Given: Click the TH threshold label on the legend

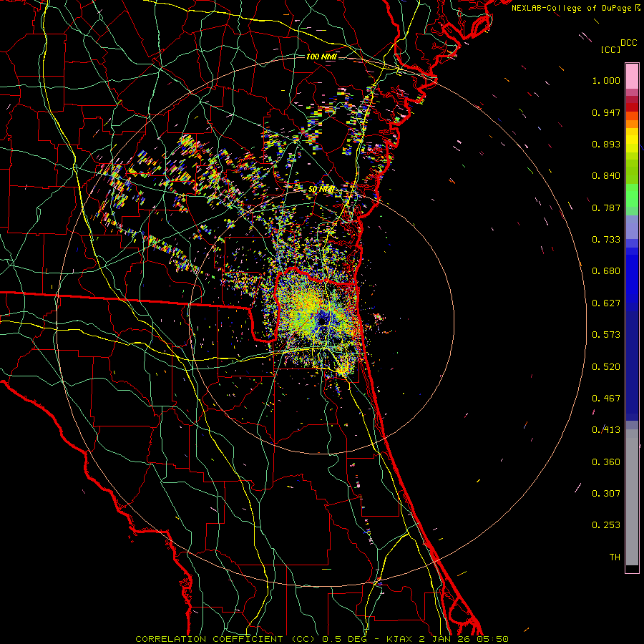Looking at the screenshot, I should click(x=615, y=557).
